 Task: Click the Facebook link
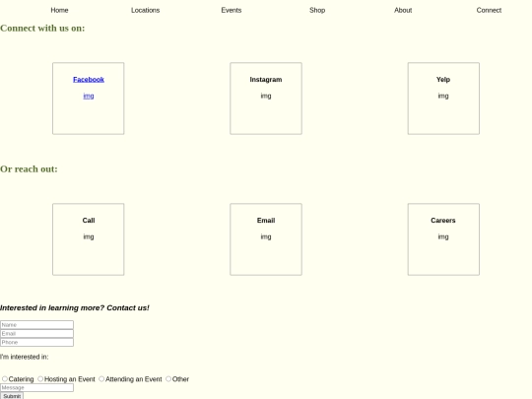coord(89,80)
